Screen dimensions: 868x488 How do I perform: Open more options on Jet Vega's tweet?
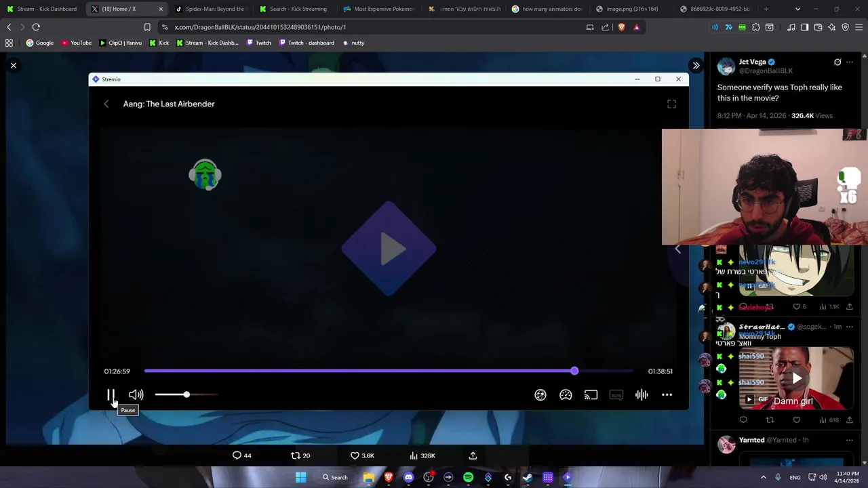click(850, 62)
